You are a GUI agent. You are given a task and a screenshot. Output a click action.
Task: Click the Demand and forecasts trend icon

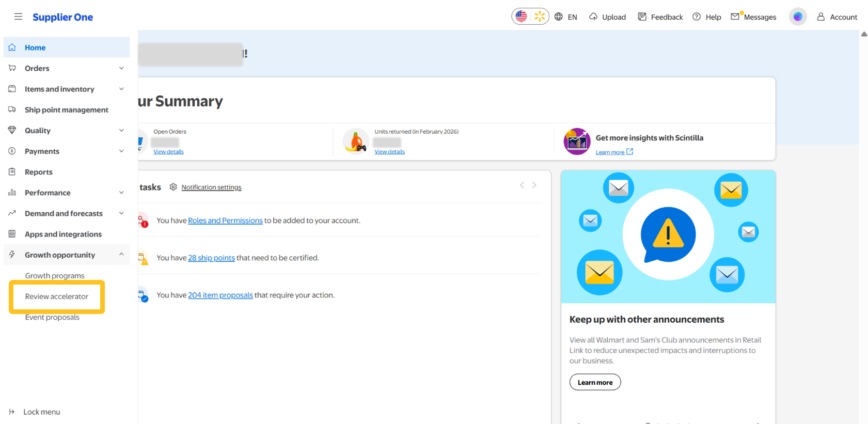12,213
